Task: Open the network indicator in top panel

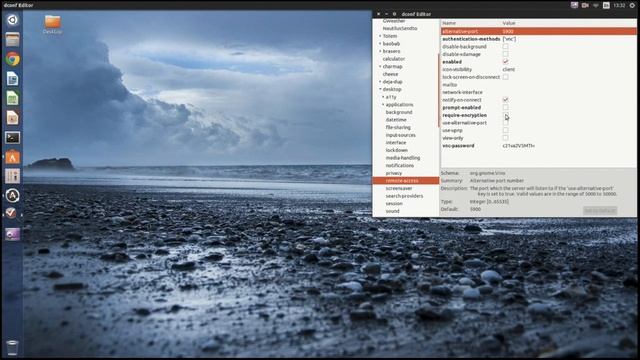Action: (x=596, y=5)
